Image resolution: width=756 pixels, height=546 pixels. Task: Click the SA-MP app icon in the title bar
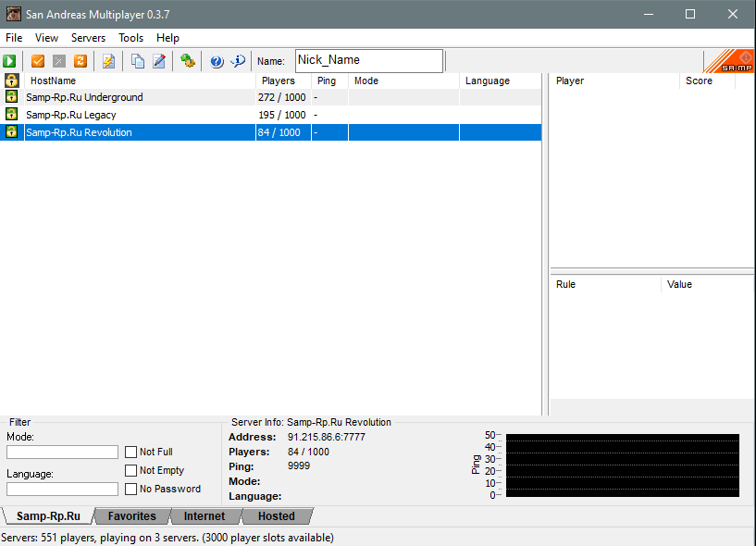tap(14, 14)
